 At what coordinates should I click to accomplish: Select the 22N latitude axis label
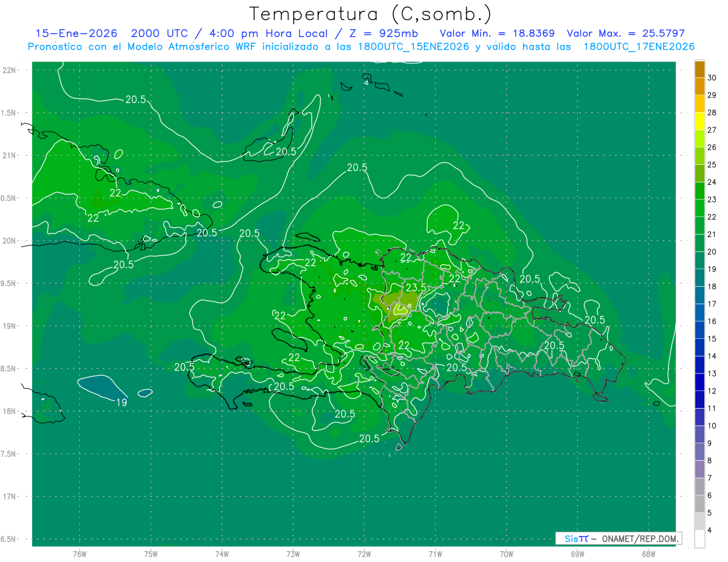point(10,70)
